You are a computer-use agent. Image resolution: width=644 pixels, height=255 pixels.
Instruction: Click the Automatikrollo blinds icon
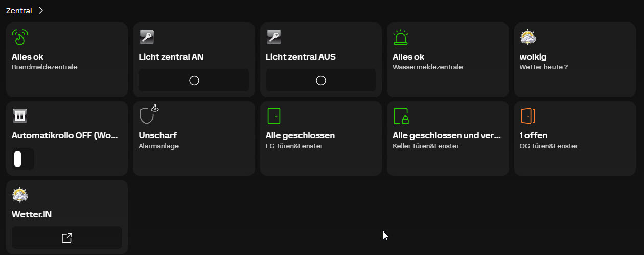coord(20,116)
